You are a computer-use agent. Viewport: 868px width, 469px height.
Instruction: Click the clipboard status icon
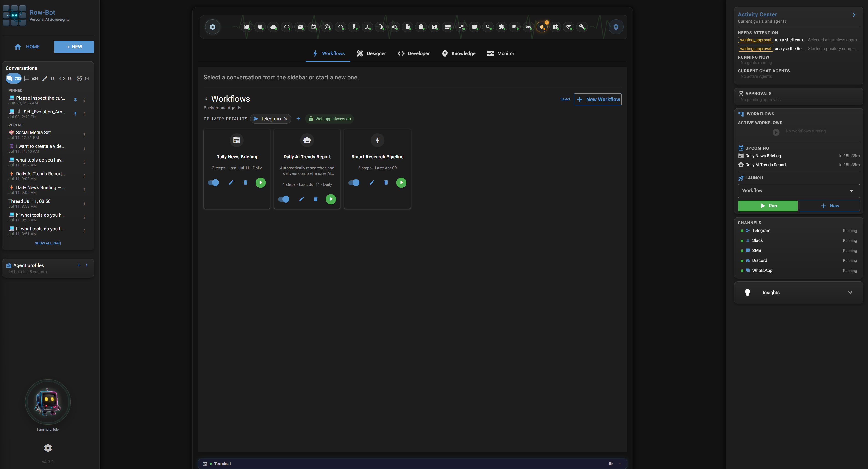pos(421,27)
